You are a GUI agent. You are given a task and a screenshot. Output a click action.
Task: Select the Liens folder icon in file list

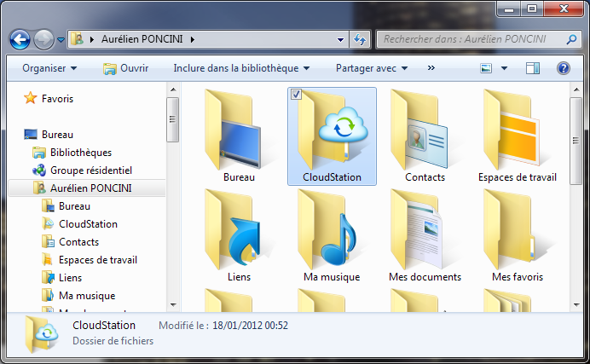[x=234, y=229]
